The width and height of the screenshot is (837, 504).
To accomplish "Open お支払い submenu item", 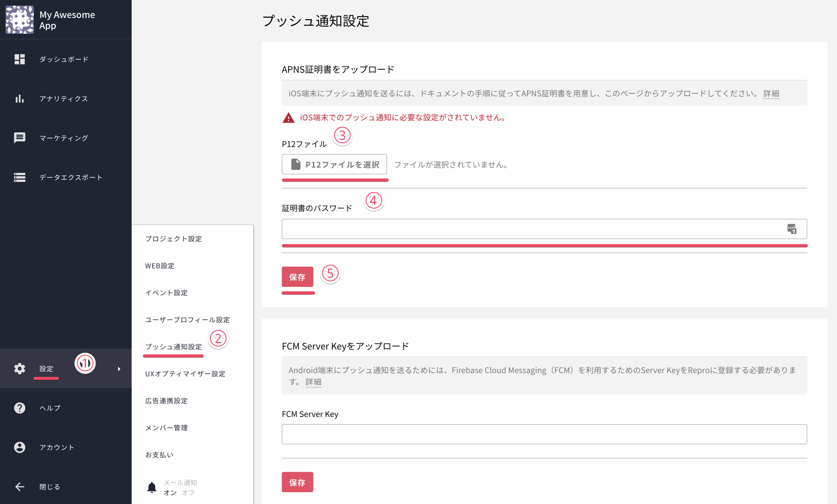I will tap(159, 455).
